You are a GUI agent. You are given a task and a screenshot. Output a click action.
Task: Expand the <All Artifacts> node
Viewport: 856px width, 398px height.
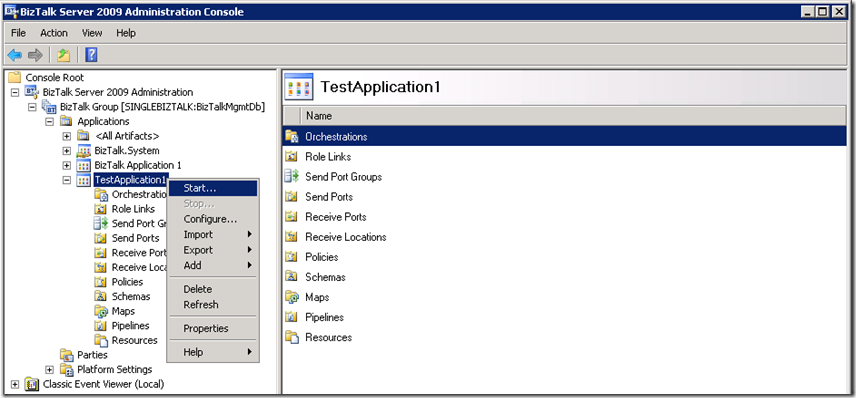[67, 136]
